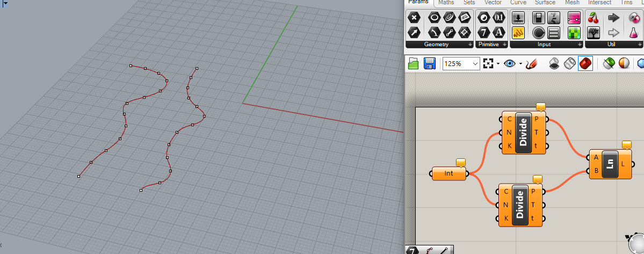Click the C input of the upper Divide
644x254 pixels.
pyautogui.click(x=509, y=119)
